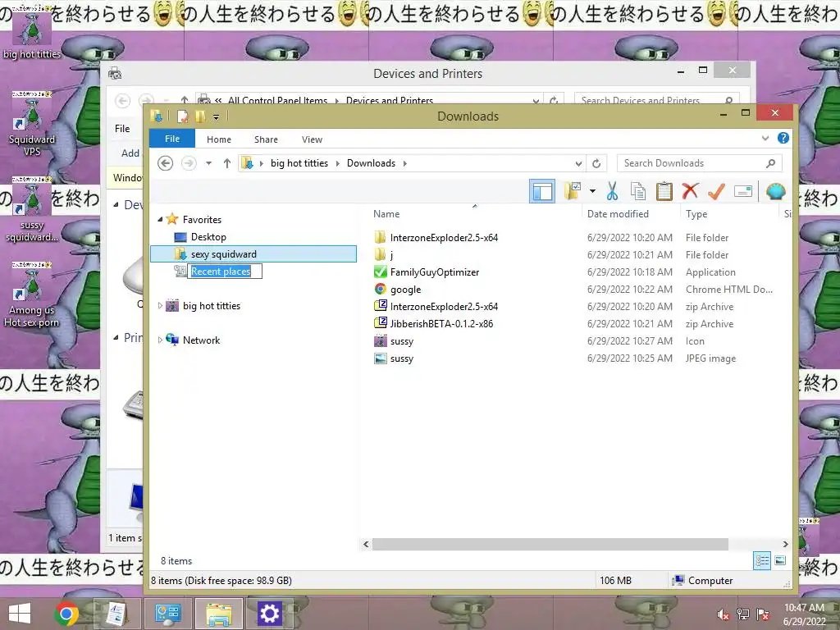This screenshot has height=630, width=840.
Task: Click the horizontal scrollbar thumb in file list
Action: (550, 545)
